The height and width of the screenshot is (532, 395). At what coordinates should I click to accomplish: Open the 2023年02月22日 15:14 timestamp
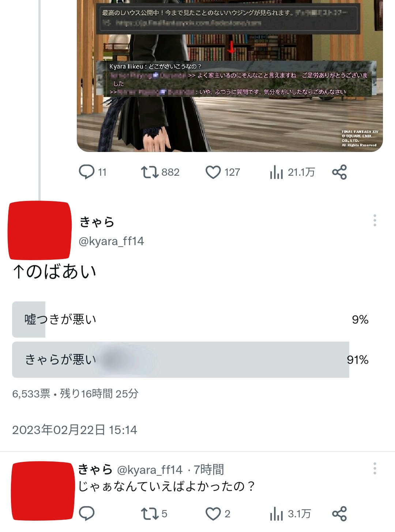click(x=75, y=430)
